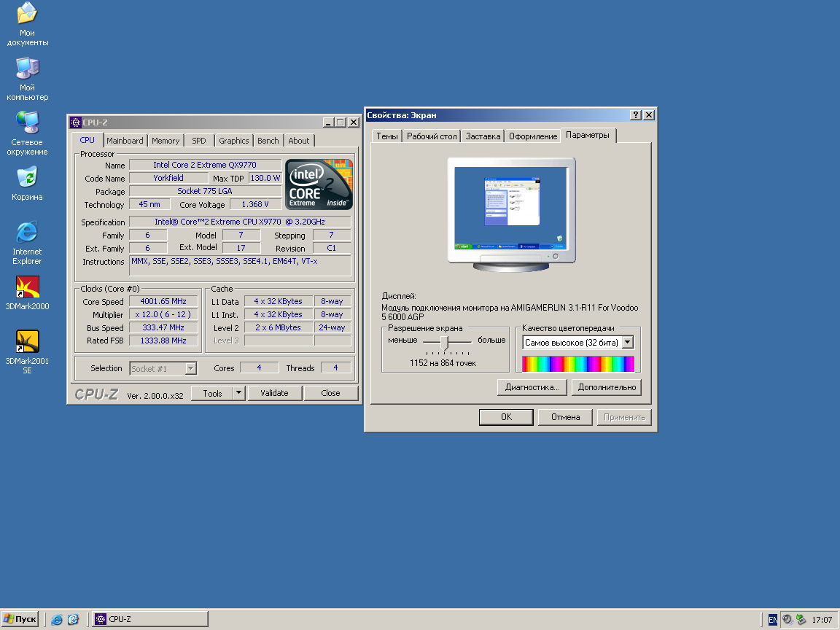The image size is (840, 630).
Task: Switch to the CPU tab in CPU-Z
Action: [x=87, y=140]
